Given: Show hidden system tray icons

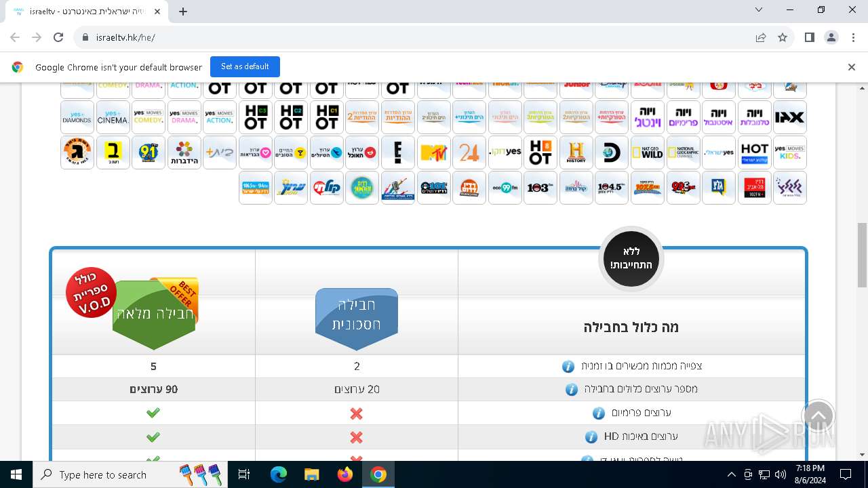Looking at the screenshot, I should pos(731,474).
